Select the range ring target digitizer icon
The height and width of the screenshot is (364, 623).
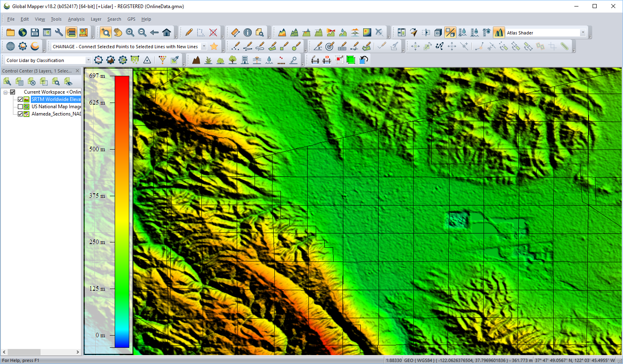pyautogui.click(x=330, y=47)
